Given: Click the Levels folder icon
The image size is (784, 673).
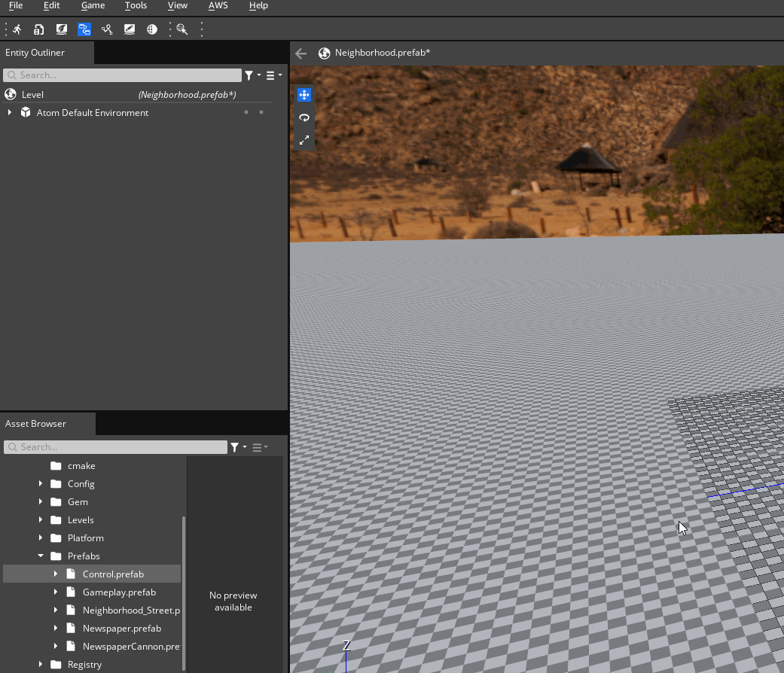Looking at the screenshot, I should [x=56, y=519].
